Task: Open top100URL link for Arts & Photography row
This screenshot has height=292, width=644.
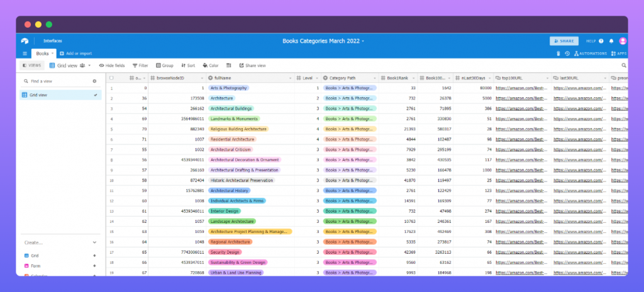Action: click(521, 88)
